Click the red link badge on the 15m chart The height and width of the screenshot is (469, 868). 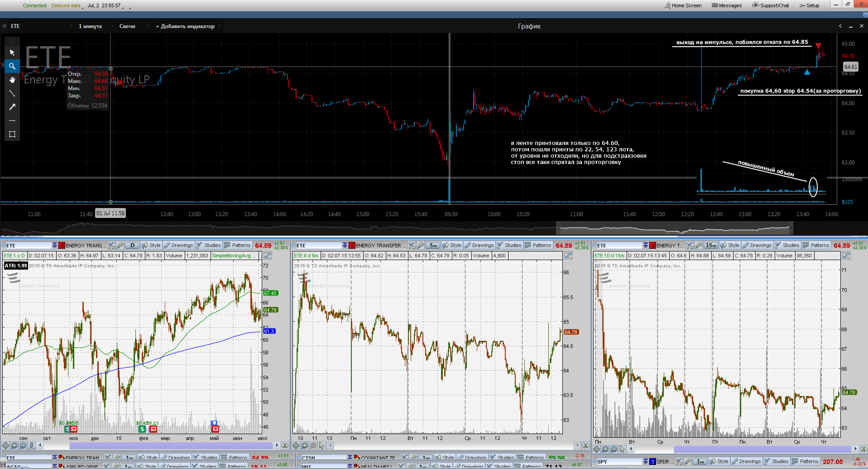click(x=652, y=245)
